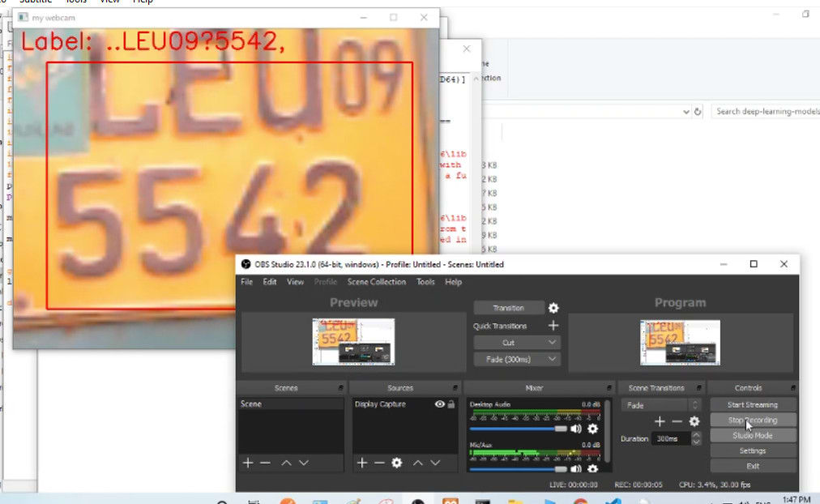The image size is (820, 504).
Task: Select Scene in the Scenes list
Action: point(291,404)
